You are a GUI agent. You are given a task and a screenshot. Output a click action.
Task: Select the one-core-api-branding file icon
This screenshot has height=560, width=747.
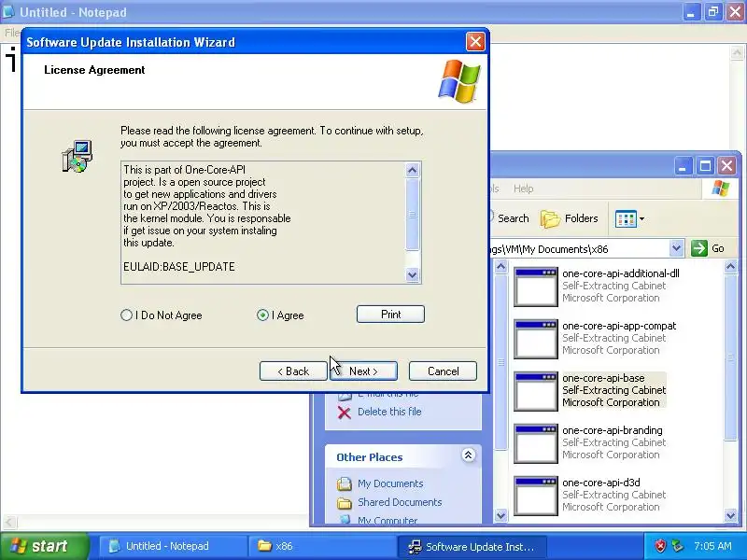tap(535, 443)
